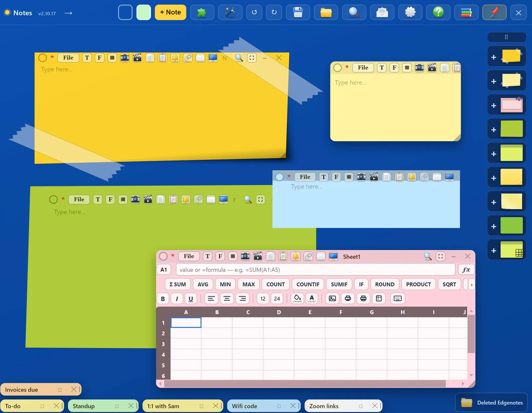Click the + Note button
The height and width of the screenshot is (413, 532).
171,12
